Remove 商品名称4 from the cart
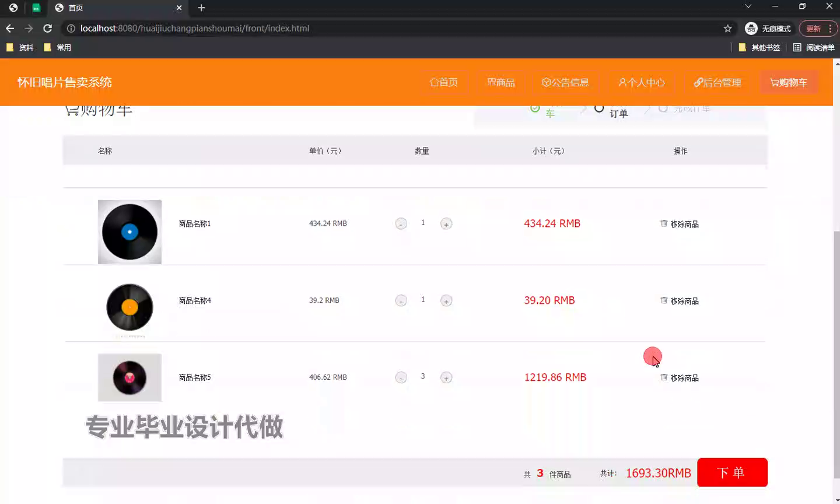The height and width of the screenshot is (504, 840). [x=680, y=301]
